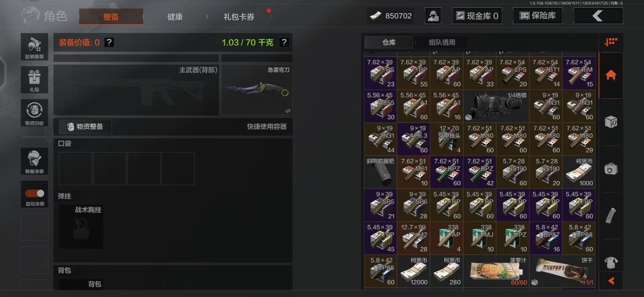Switch to the 健康 tab
The height and width of the screenshot is (297, 644).
(x=175, y=17)
